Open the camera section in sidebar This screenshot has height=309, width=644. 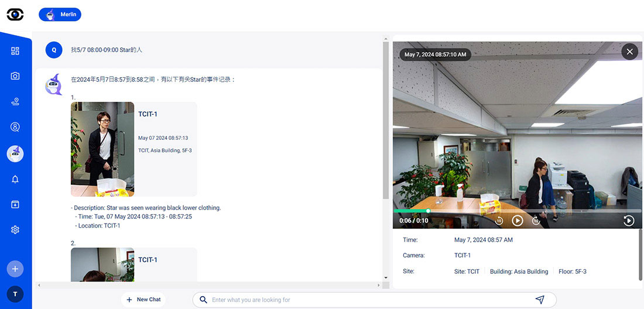pos(15,76)
